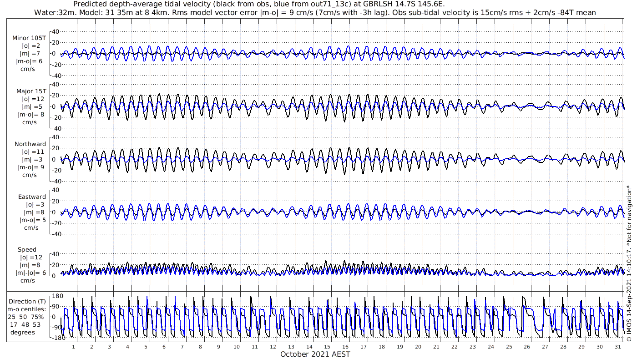Screen dimensions: 637x364
Task: Click day '31' on the x-axis
Action: [x=617, y=347]
